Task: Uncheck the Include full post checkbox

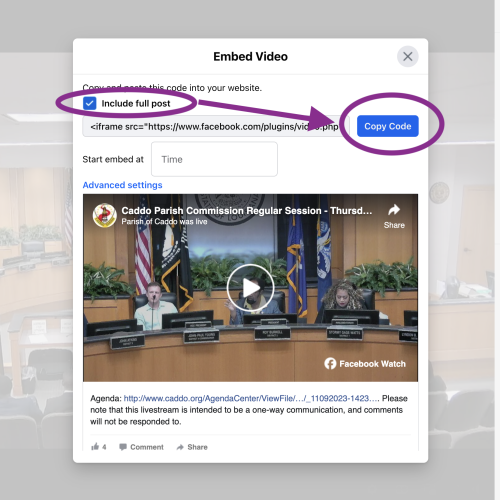Action: [89, 103]
